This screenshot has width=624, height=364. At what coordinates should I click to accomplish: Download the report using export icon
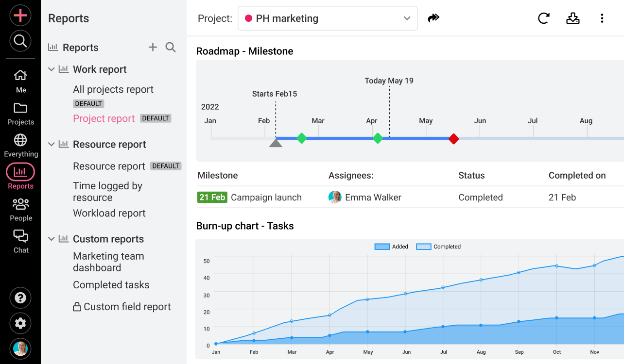click(573, 18)
